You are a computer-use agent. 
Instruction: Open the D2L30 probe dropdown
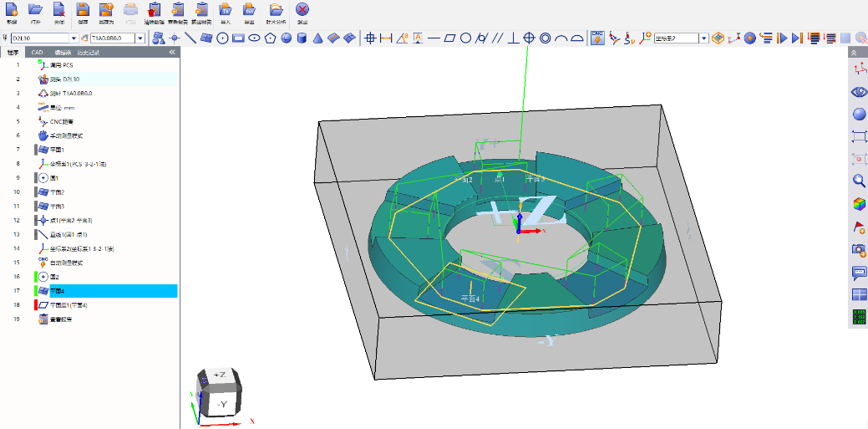(73, 38)
